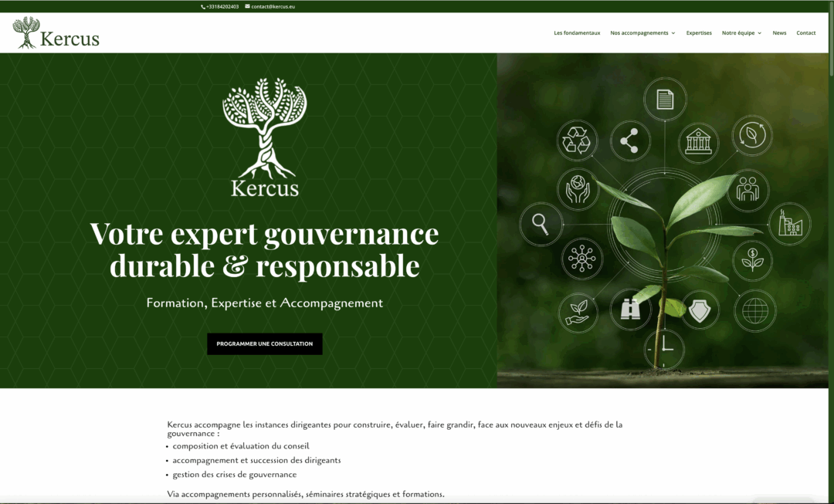This screenshot has height=504, width=834.
Task: Click the globe icon in hero image
Action: tap(754, 311)
